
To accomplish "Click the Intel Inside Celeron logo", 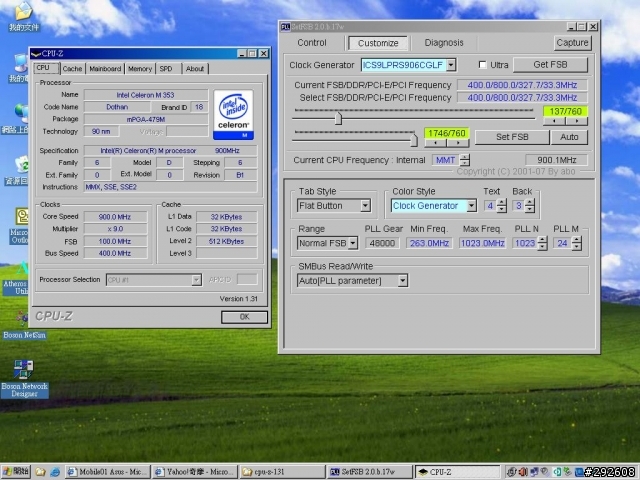I will click(x=233, y=115).
